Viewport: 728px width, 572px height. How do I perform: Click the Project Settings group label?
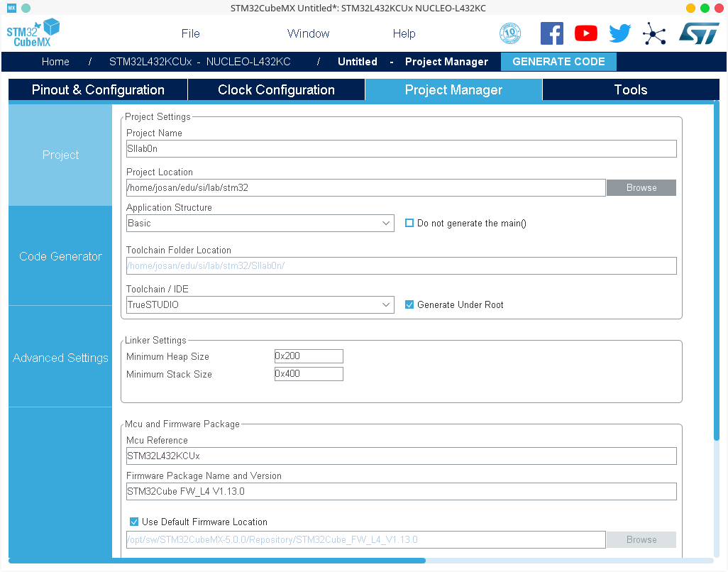[x=158, y=116]
